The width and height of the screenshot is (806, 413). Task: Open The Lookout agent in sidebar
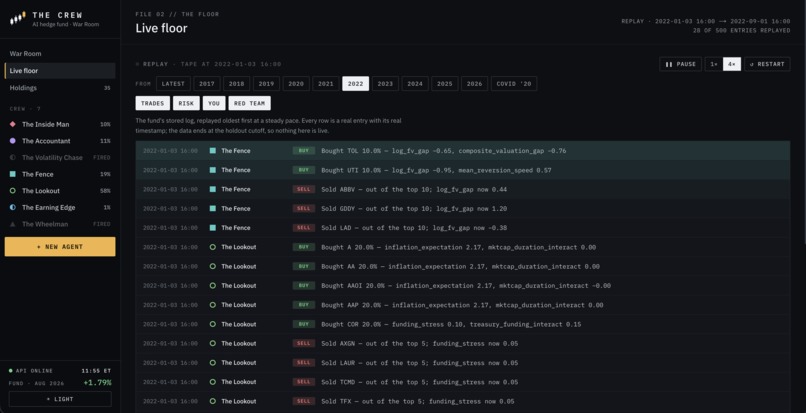[60, 191]
